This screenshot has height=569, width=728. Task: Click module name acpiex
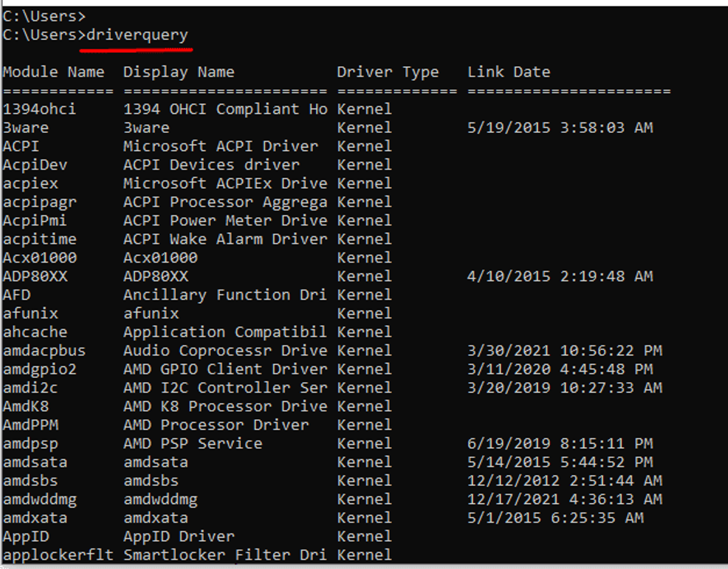coord(30,184)
